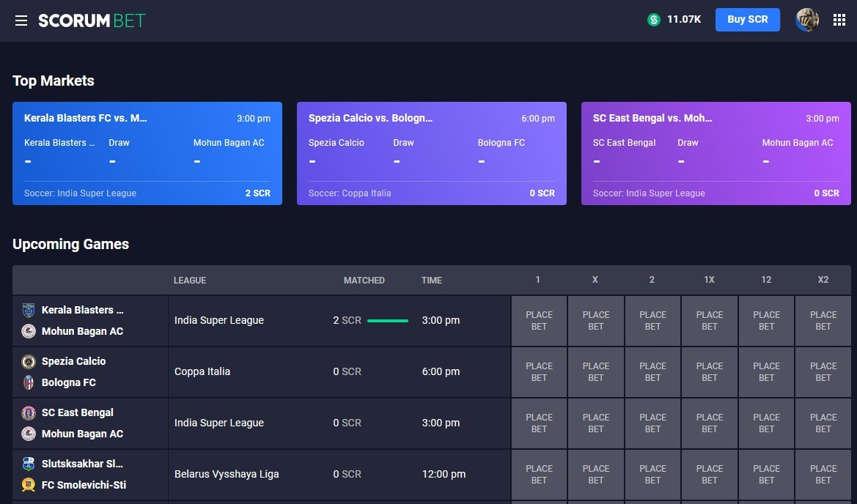Open the apps grid icon
The image size is (857, 504).
[x=839, y=21]
